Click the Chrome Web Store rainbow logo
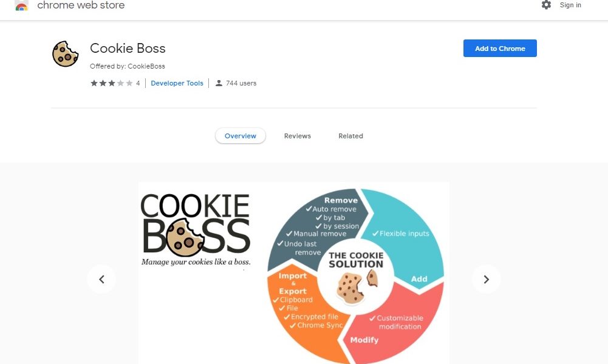 [x=21, y=5]
